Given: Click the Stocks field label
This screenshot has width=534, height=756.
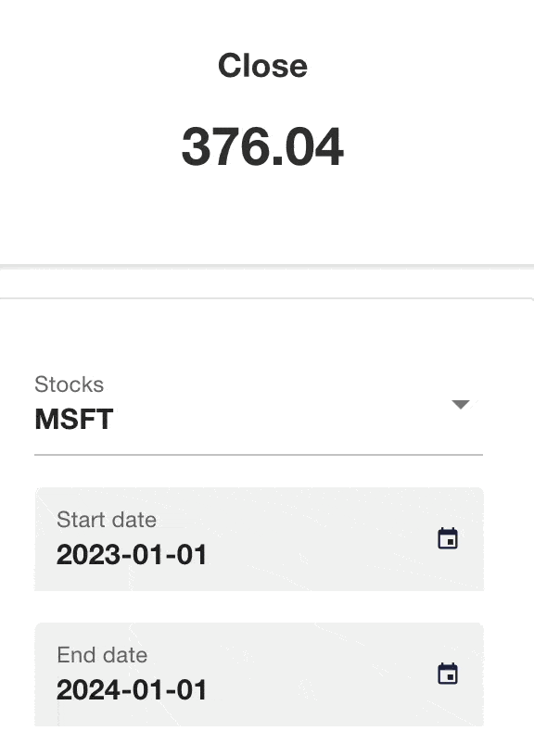Looking at the screenshot, I should 69,384.
